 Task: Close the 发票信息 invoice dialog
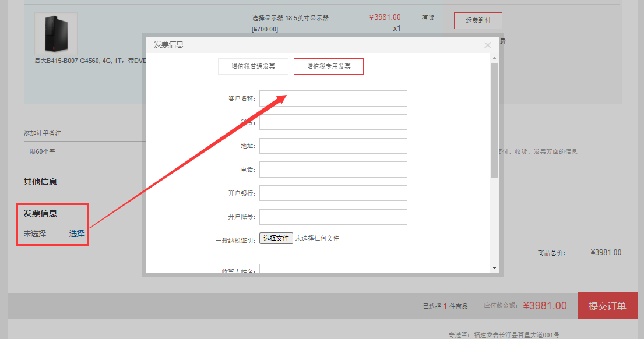point(487,45)
